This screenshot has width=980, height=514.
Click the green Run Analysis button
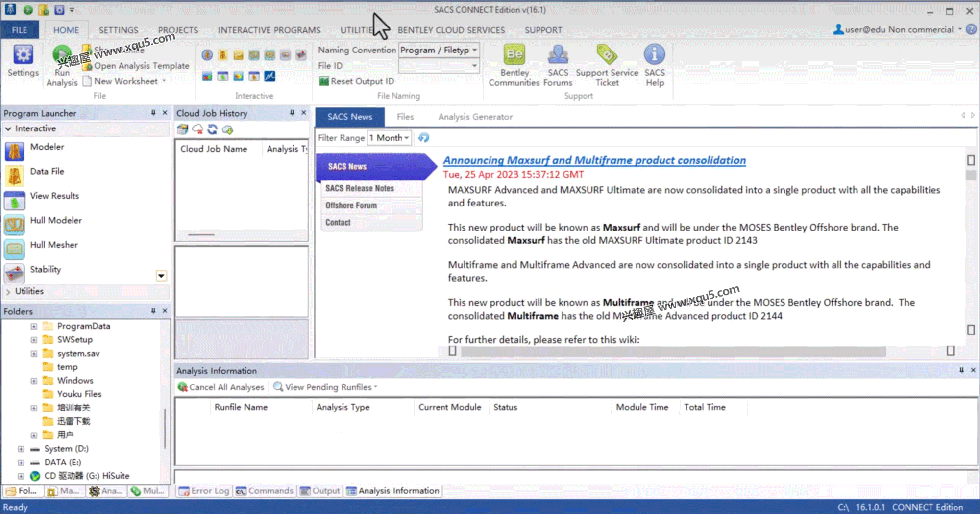click(x=62, y=66)
